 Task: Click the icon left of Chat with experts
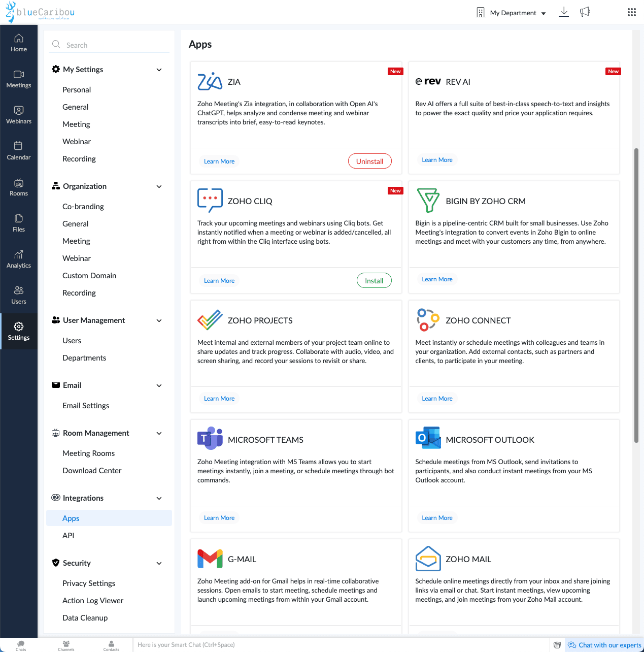coord(557,645)
